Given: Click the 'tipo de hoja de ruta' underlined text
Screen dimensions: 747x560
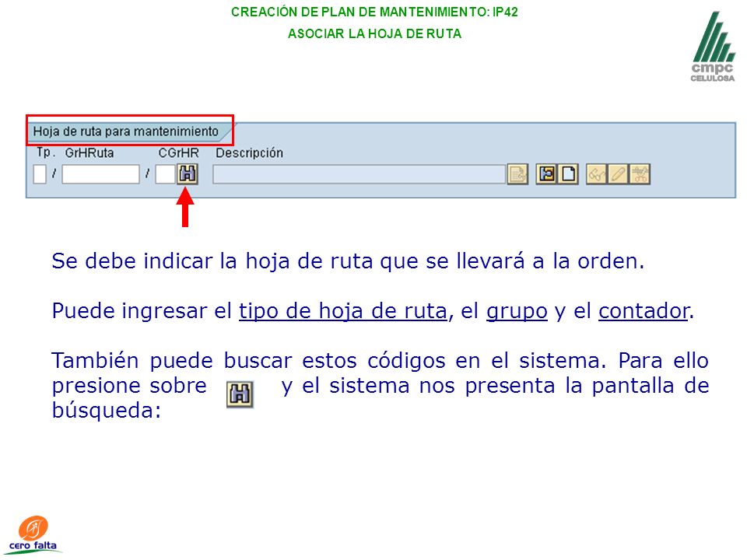Looking at the screenshot, I should point(343,311).
